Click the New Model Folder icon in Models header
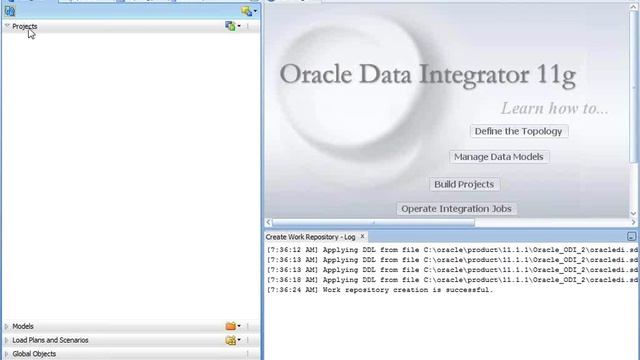The image size is (640, 360). click(231, 326)
